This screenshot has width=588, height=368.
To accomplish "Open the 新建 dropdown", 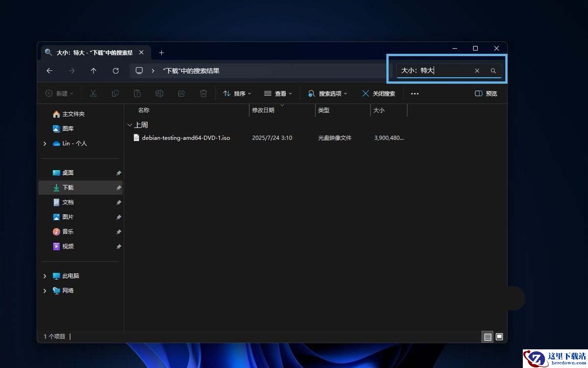I will click(59, 93).
